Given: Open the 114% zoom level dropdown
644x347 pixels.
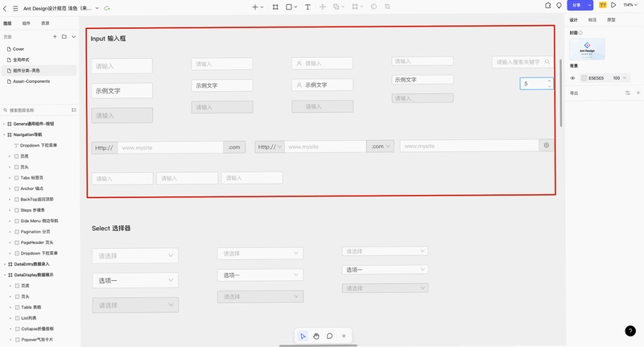Looking at the screenshot, I should tap(630, 5).
